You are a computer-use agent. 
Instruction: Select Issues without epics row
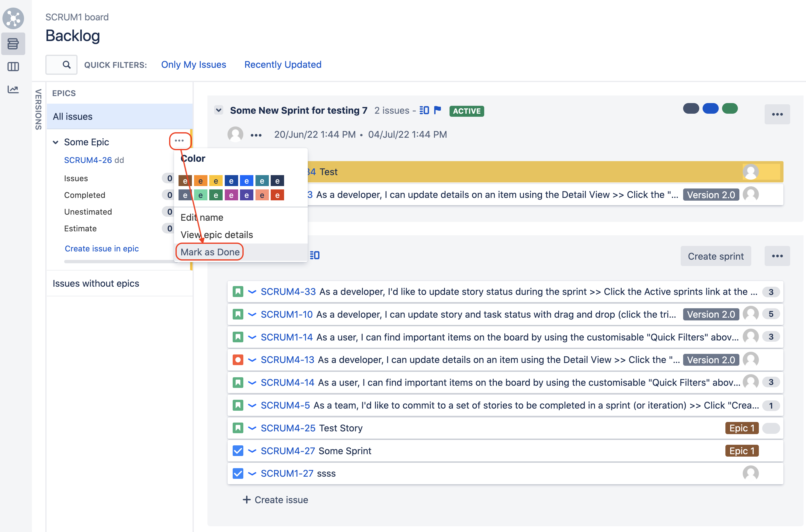pos(96,283)
